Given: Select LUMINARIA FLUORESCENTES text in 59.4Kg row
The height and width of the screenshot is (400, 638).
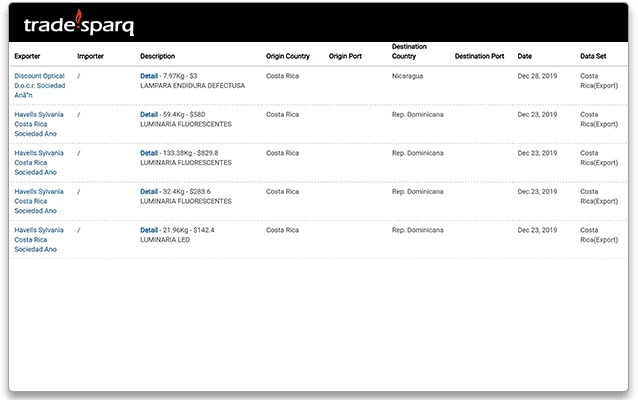Looking at the screenshot, I should click(x=186, y=124).
